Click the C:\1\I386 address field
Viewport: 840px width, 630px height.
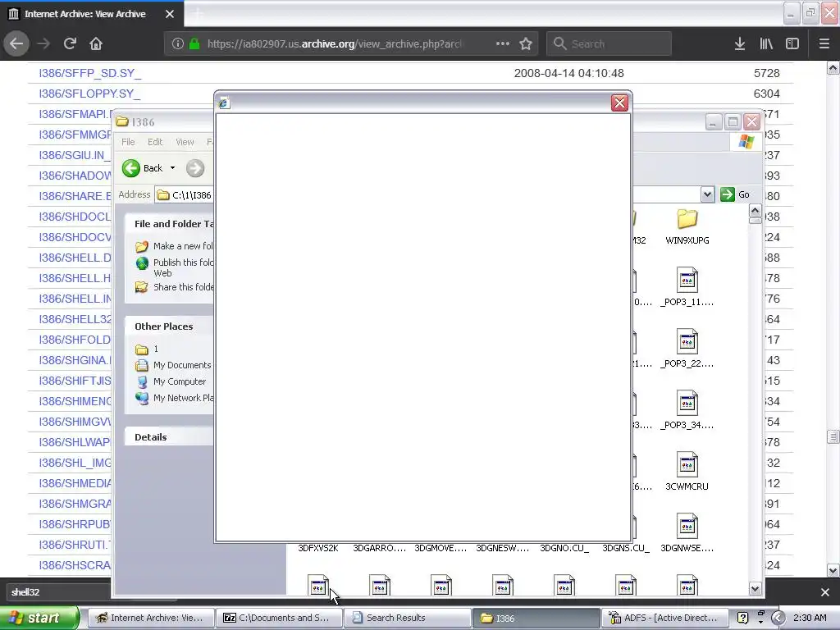(185, 195)
